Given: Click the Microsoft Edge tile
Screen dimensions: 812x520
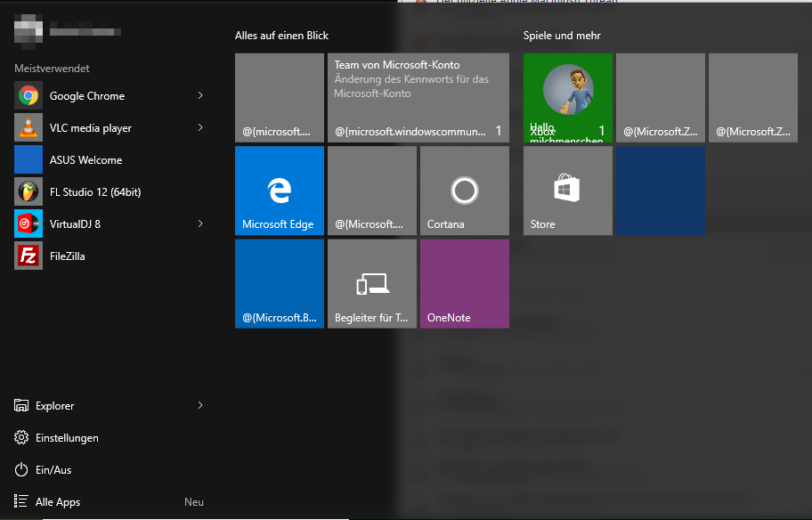Looking at the screenshot, I should click(280, 191).
